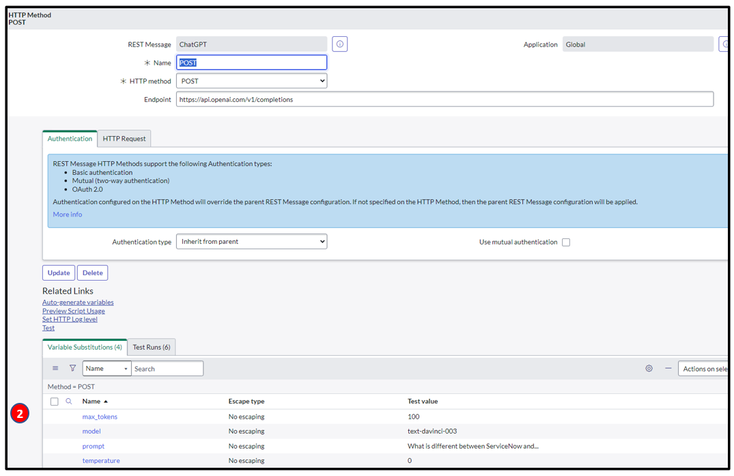Switch to the Authentication tab
734x476 pixels.
tap(70, 139)
